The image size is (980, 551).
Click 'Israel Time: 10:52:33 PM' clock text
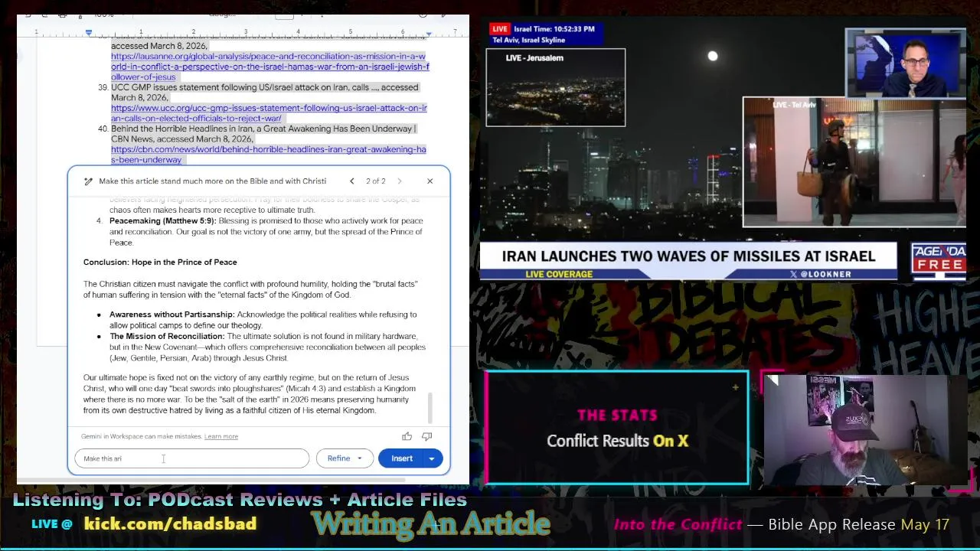[x=554, y=29]
